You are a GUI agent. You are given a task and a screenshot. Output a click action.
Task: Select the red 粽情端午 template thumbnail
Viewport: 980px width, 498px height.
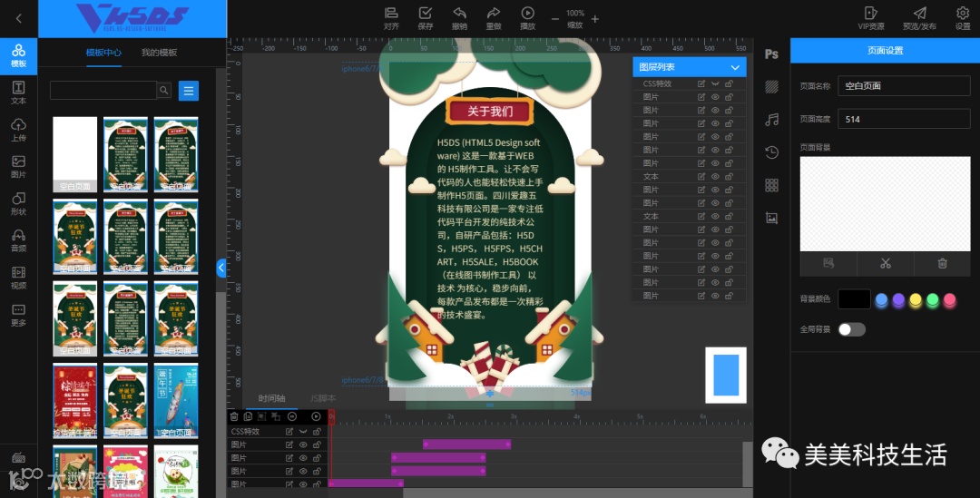[75, 401]
